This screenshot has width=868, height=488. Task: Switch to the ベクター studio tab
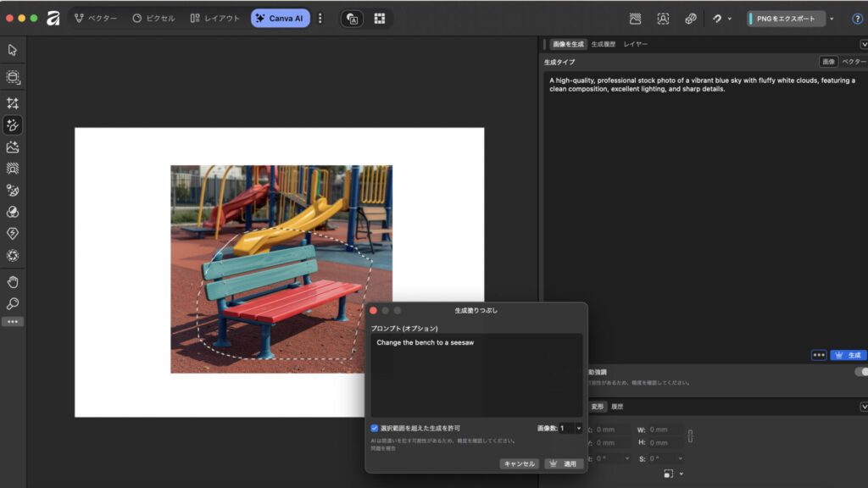point(96,19)
